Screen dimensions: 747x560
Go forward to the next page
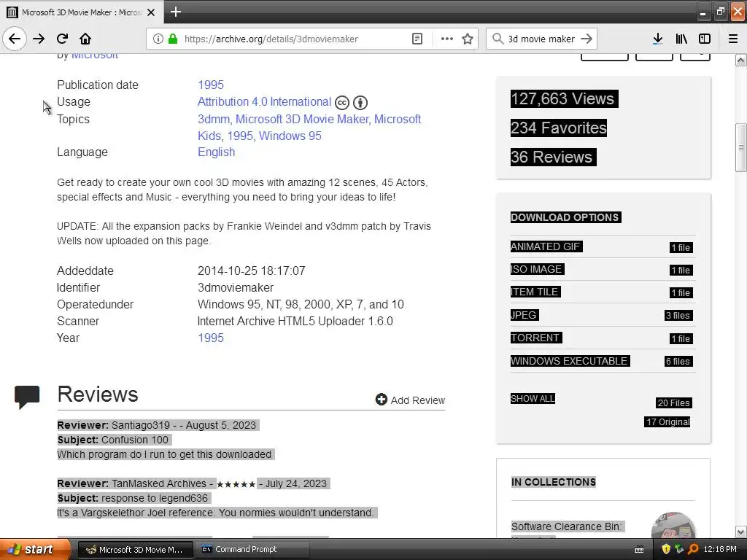[39, 39]
